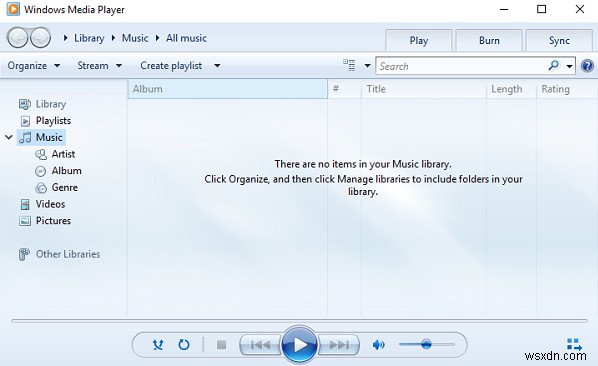Sort by the Title column header
Screen dimensions: 598x366
pyautogui.click(x=423, y=89)
